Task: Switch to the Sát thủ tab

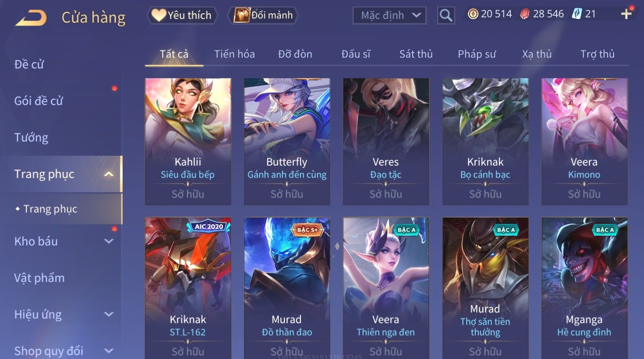Action: click(416, 54)
